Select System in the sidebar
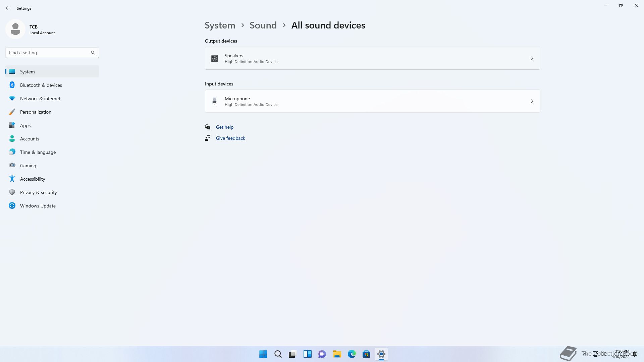The width and height of the screenshot is (644, 362). (x=52, y=72)
